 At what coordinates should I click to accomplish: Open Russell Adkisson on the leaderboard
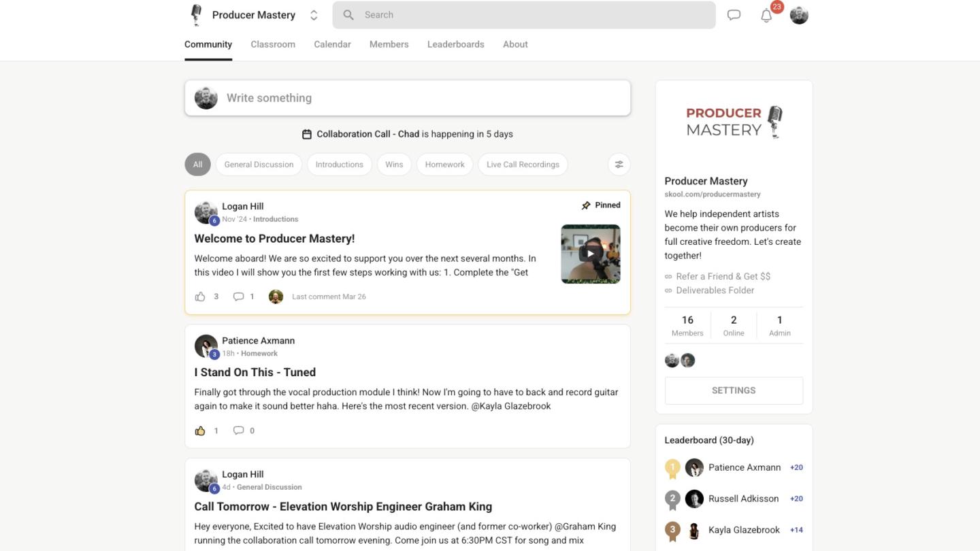coord(743,499)
